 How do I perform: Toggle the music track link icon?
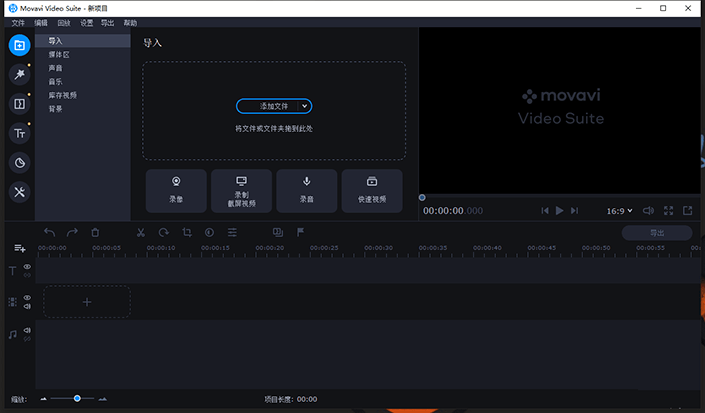click(x=27, y=339)
